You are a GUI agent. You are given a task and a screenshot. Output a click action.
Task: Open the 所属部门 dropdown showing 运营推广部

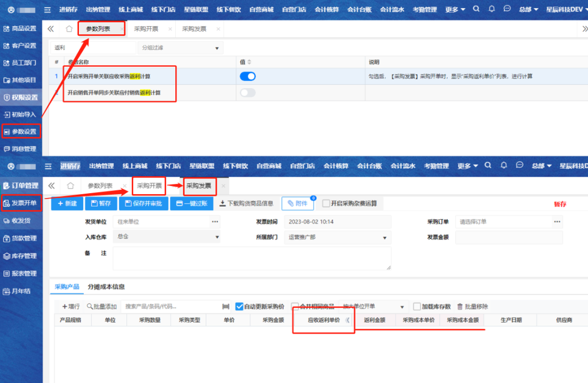[338, 237]
